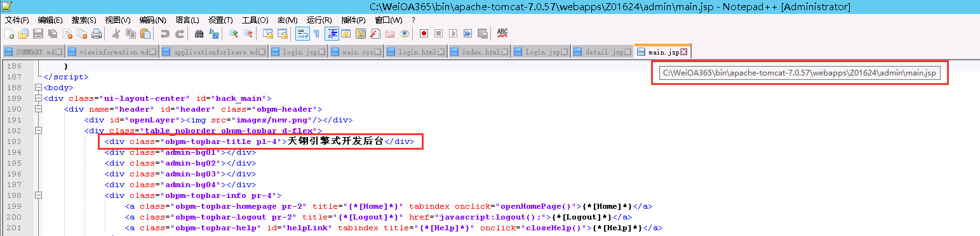Screen dimensions: 980x236
Task: Click the Close document toolbar icon
Action: [67, 34]
